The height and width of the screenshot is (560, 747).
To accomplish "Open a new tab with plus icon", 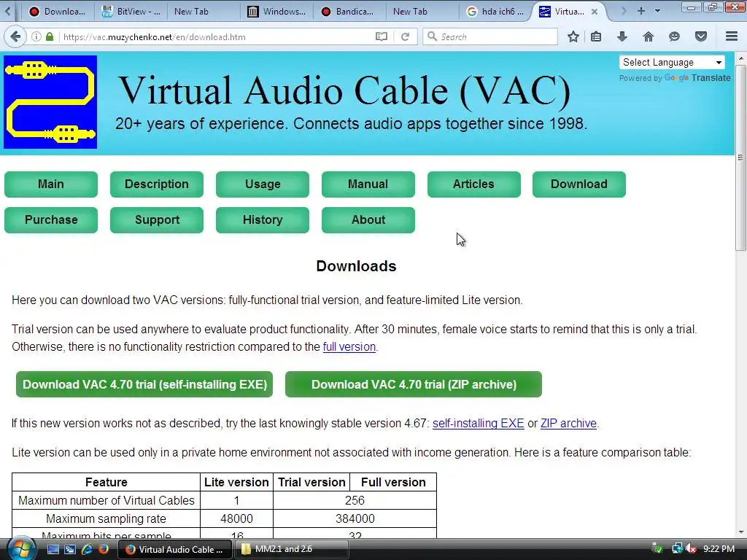I will (640, 11).
